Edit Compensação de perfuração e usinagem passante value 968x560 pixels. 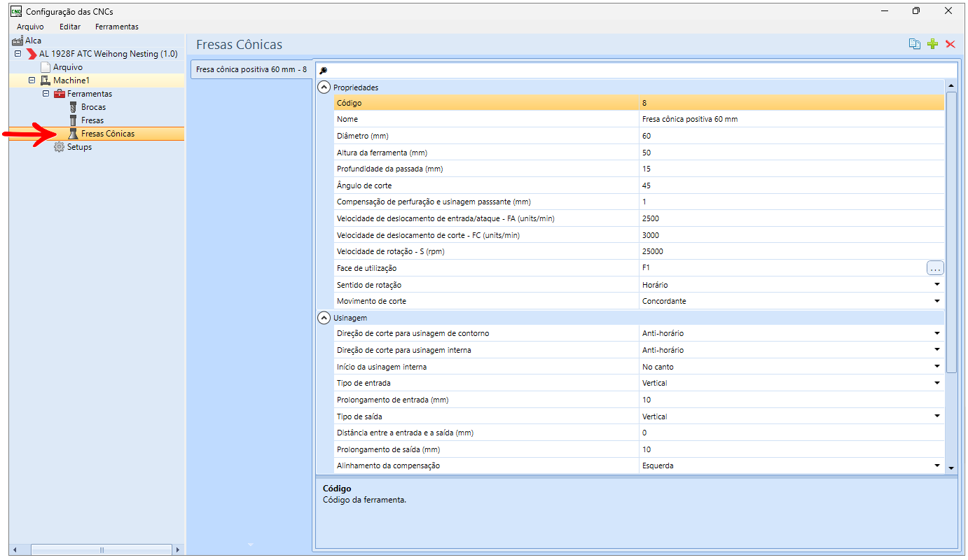(x=791, y=202)
